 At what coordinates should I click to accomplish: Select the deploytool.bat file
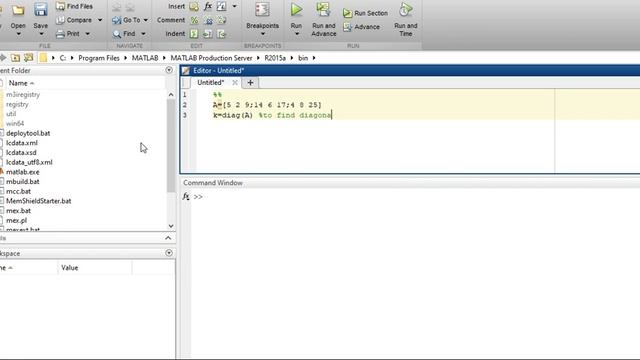tap(28, 133)
